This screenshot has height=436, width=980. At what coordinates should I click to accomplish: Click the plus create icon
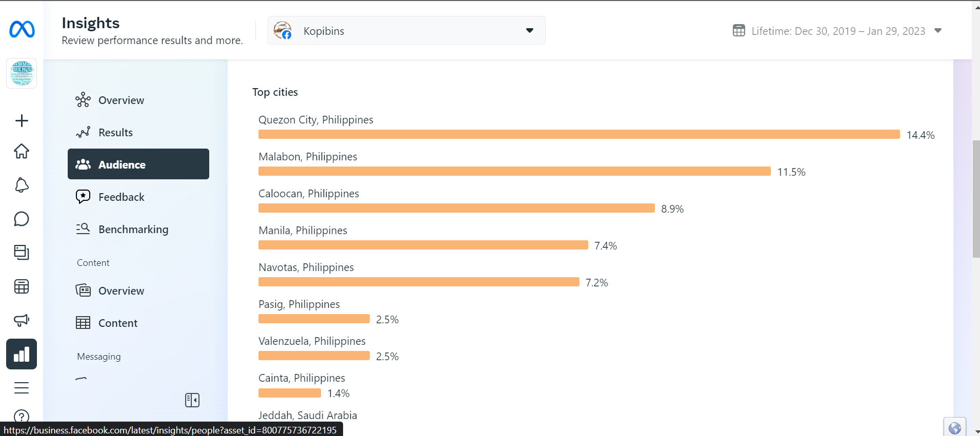22,121
